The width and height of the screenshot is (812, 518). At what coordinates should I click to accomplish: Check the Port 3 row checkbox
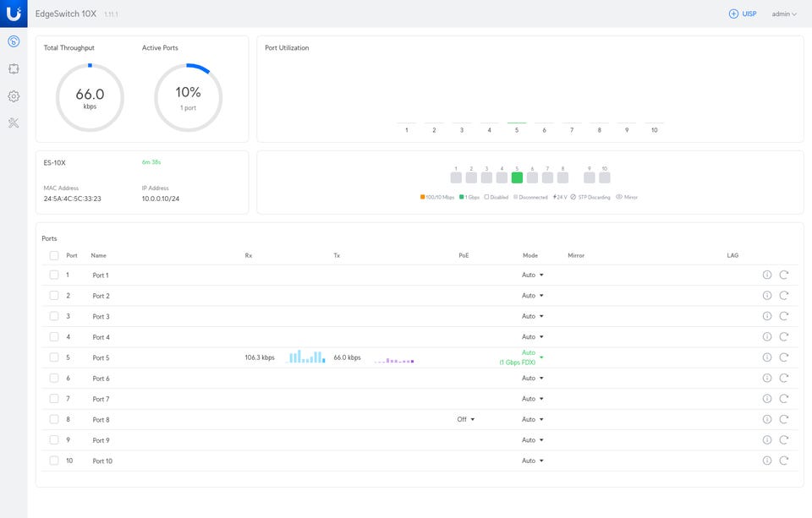tap(54, 316)
